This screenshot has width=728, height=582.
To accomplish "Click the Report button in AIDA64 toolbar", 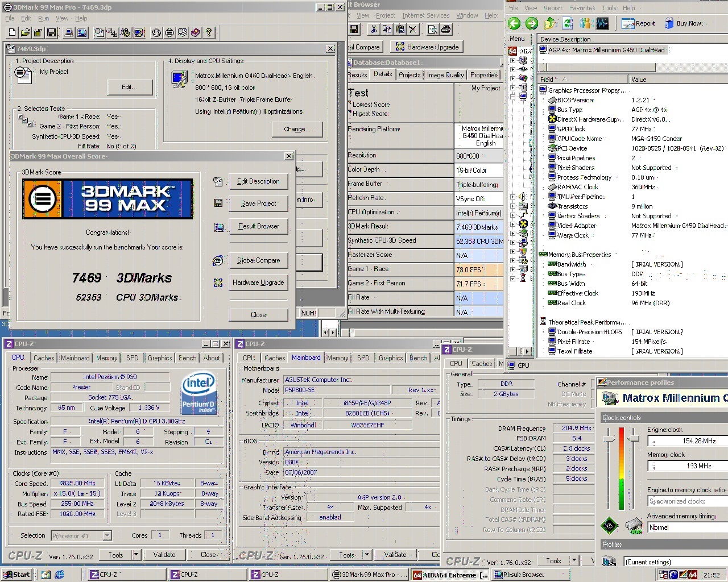I will tap(639, 23).
